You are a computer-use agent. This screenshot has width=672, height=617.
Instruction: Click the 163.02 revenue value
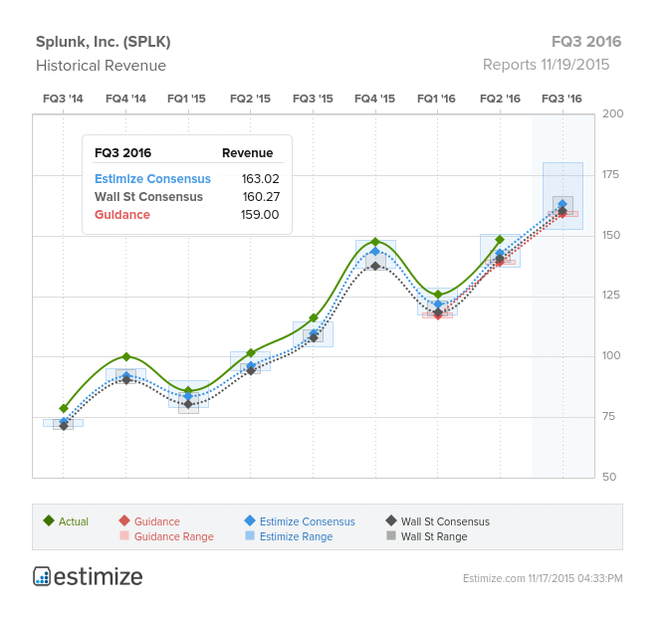pos(260,179)
